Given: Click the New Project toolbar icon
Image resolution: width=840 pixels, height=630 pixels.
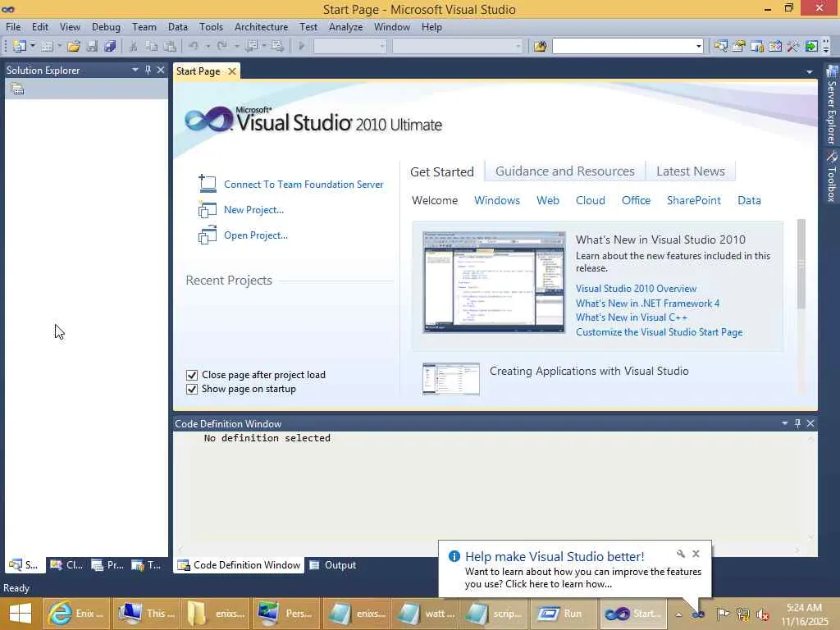Looking at the screenshot, I should coord(20,47).
